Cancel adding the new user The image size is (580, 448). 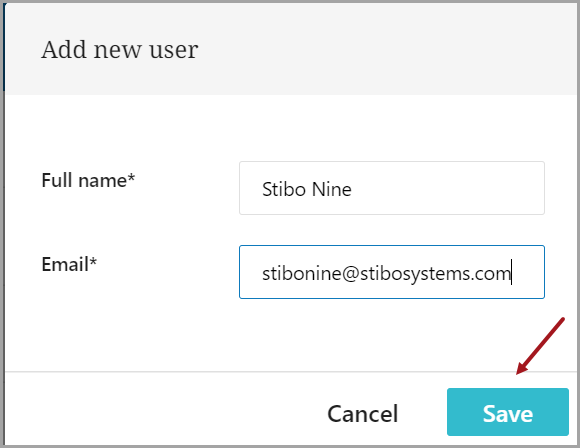[362, 413]
